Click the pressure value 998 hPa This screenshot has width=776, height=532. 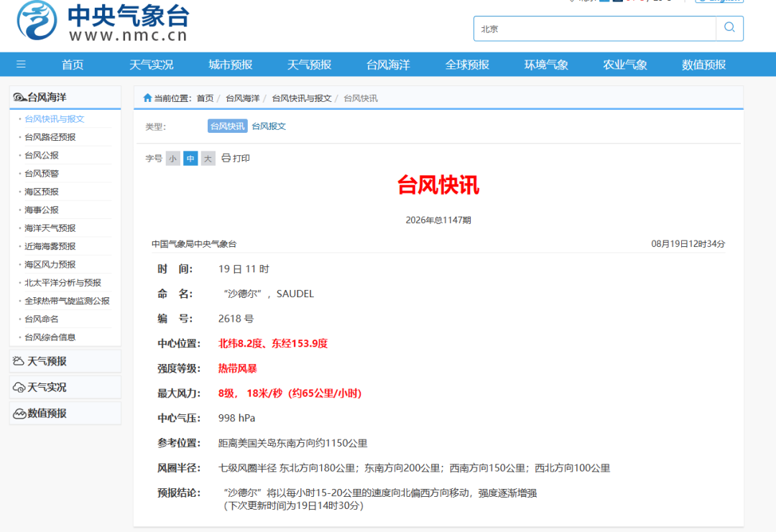tap(236, 419)
